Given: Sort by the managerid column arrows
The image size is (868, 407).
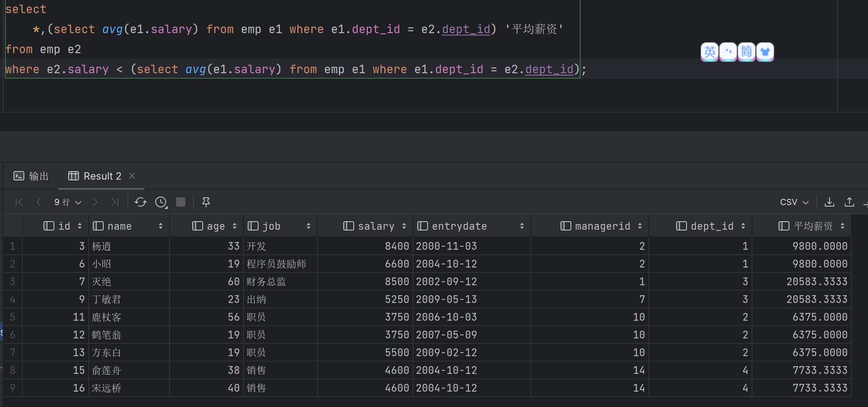Looking at the screenshot, I should pyautogui.click(x=640, y=226).
